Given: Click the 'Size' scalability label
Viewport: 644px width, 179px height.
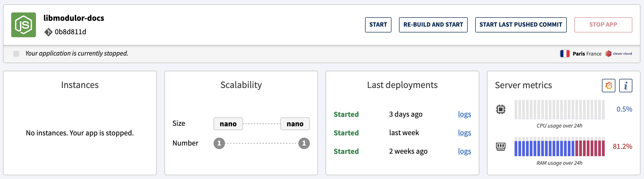Looking at the screenshot, I should coord(179,123).
